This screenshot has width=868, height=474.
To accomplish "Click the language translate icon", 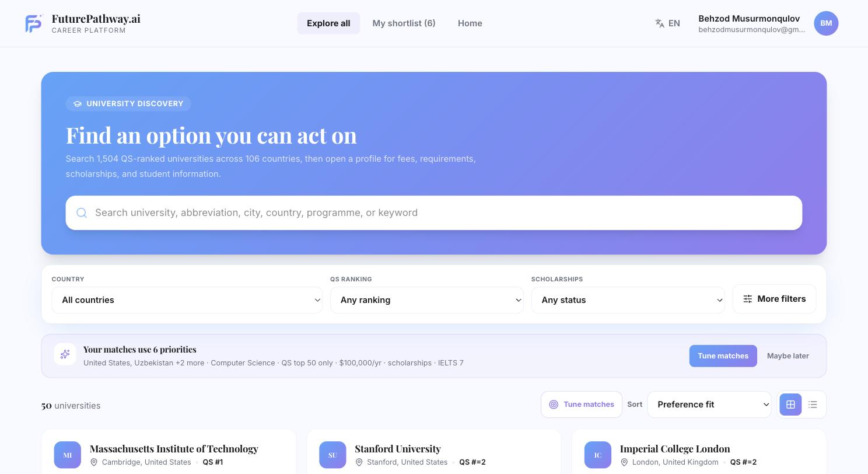I will click(660, 23).
